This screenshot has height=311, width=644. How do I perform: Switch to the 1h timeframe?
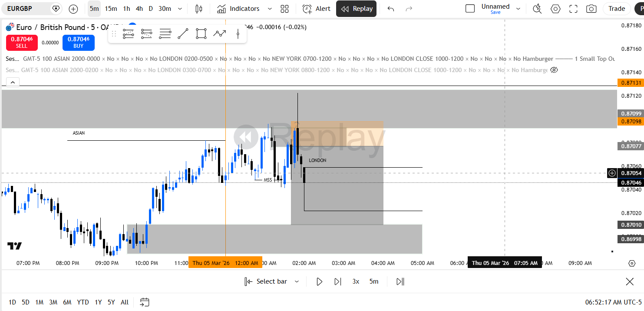126,9
